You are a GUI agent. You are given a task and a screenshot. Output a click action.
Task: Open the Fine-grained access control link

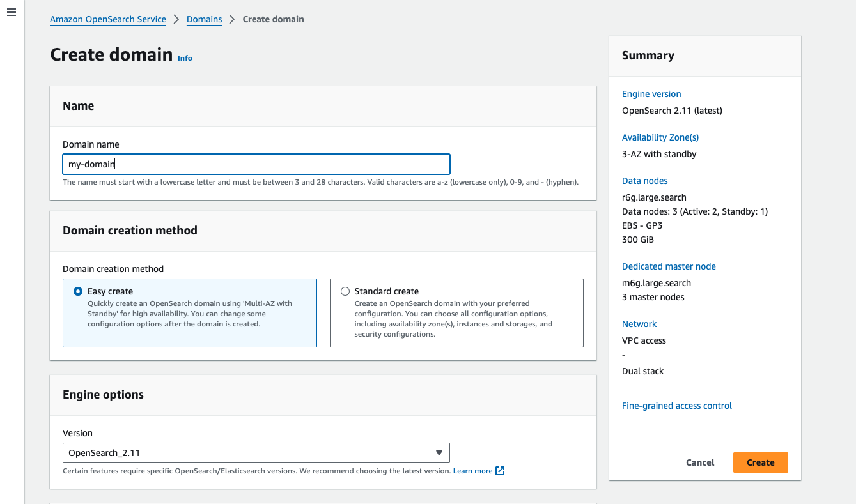(x=676, y=405)
